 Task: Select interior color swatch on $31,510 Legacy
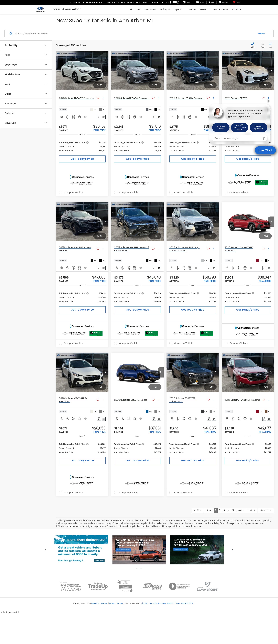point(156,110)
